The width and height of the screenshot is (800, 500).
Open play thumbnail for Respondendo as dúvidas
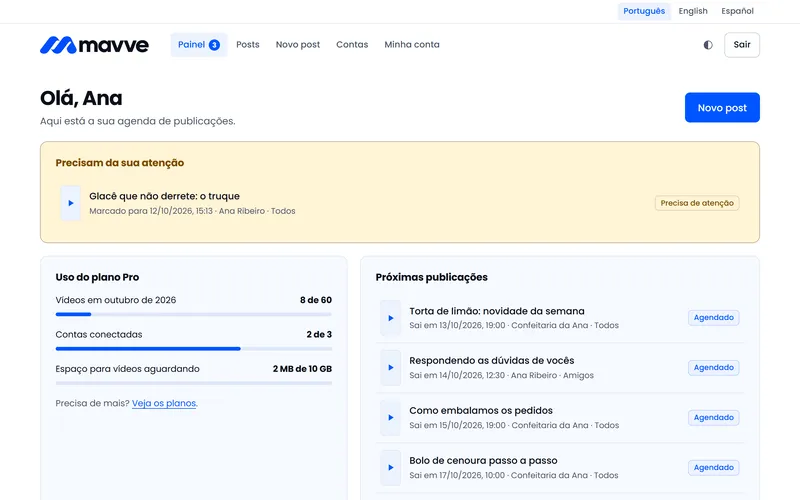390,367
